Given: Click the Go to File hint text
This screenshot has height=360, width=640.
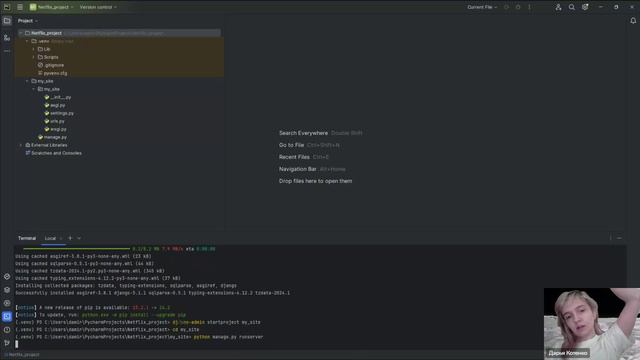Looking at the screenshot, I should pyautogui.click(x=291, y=145).
